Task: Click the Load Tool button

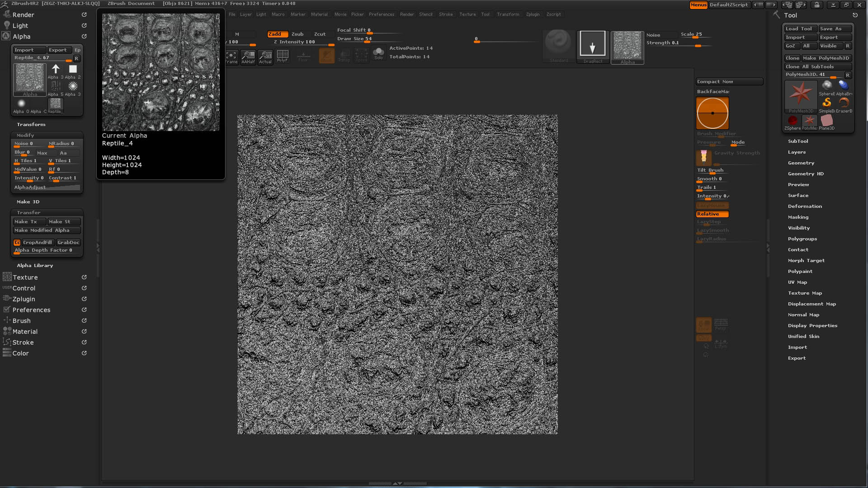Action: tap(801, 28)
